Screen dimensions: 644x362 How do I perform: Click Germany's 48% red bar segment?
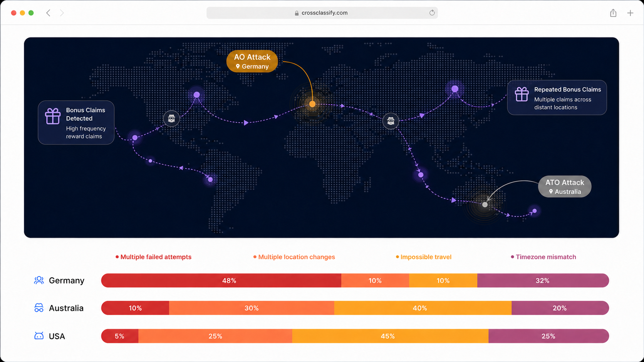click(x=221, y=280)
